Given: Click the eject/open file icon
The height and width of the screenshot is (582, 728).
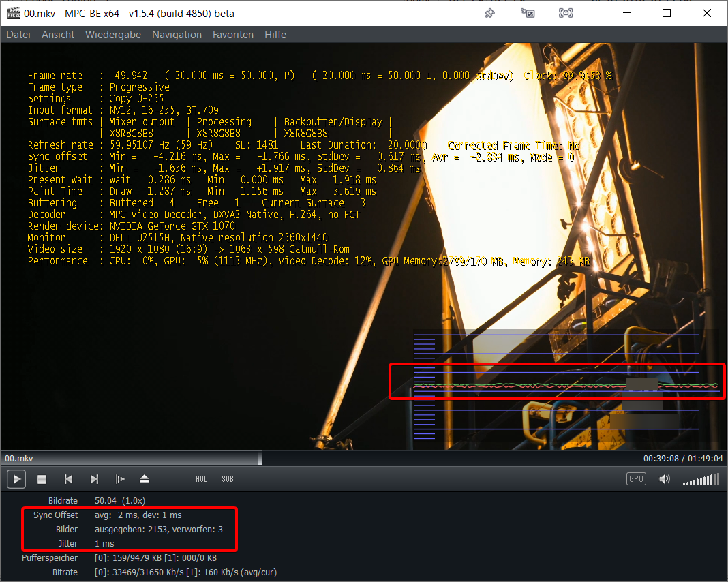Looking at the screenshot, I should click(145, 479).
